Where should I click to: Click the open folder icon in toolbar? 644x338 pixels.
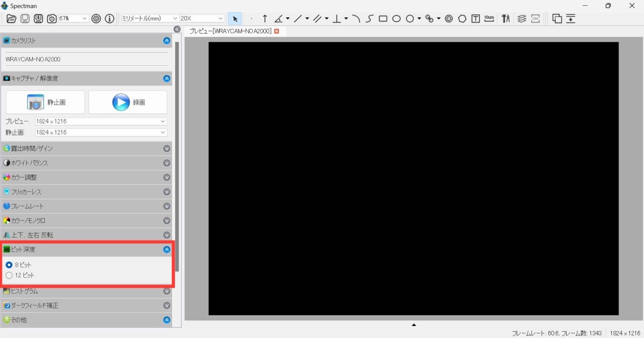coord(11,18)
